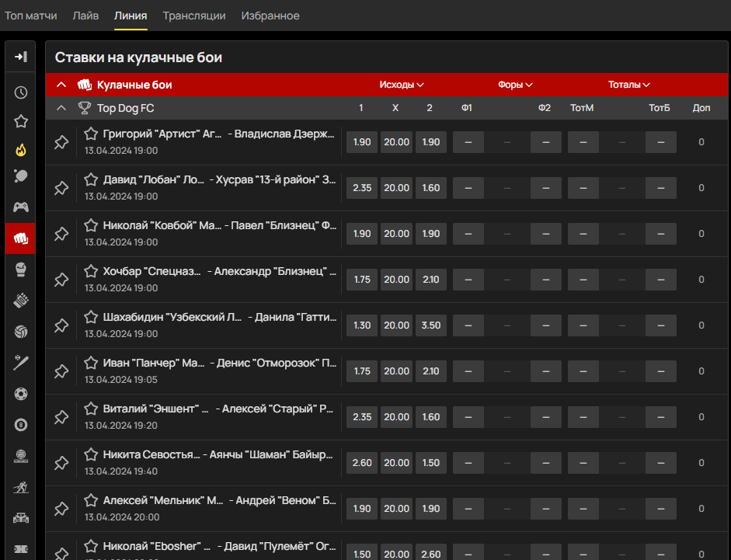Select the gamepad esports icon

coord(20,207)
